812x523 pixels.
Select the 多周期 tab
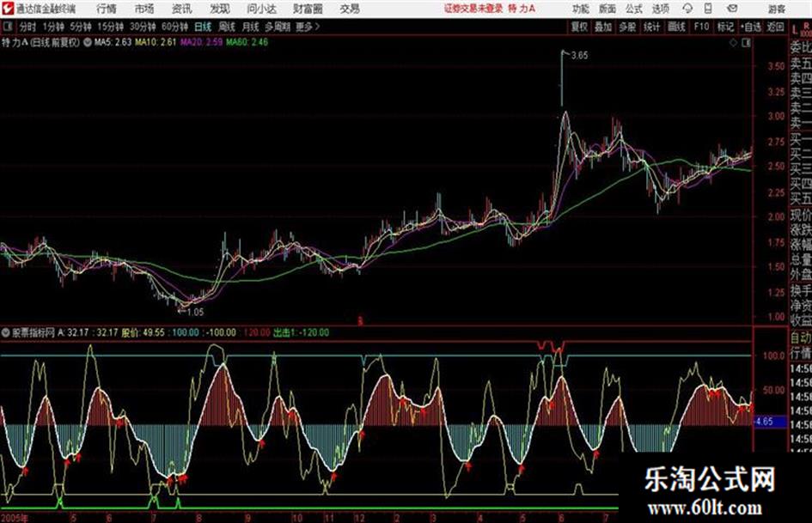click(x=278, y=27)
